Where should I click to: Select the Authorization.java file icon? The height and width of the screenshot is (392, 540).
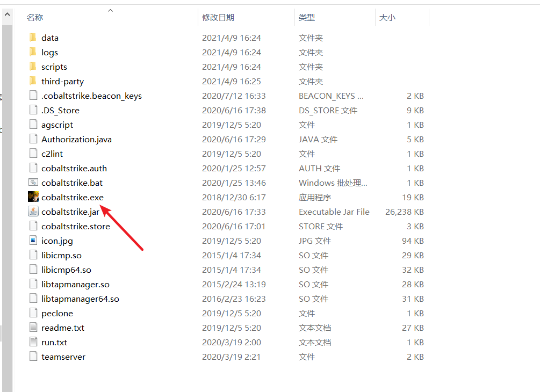click(33, 139)
